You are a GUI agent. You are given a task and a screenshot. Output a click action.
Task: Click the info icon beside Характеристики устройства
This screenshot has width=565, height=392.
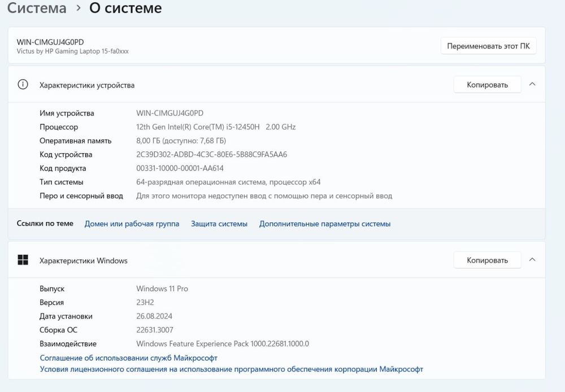23,85
